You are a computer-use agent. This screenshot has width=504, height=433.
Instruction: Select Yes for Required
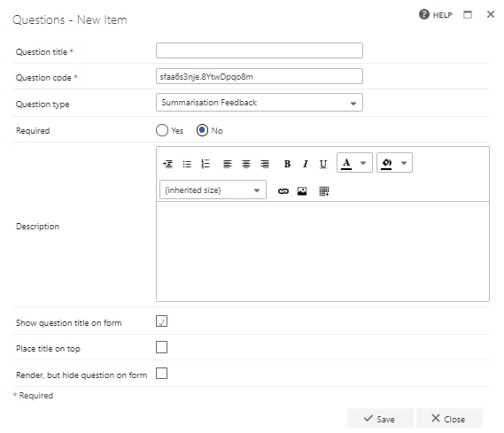coord(162,130)
